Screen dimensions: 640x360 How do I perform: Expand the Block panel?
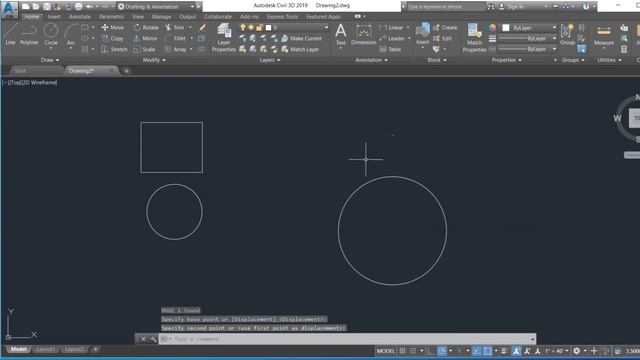pyautogui.click(x=437, y=60)
